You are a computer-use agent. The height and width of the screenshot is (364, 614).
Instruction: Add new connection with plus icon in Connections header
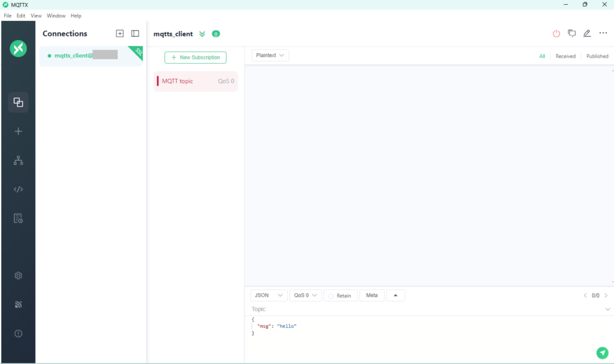click(120, 34)
